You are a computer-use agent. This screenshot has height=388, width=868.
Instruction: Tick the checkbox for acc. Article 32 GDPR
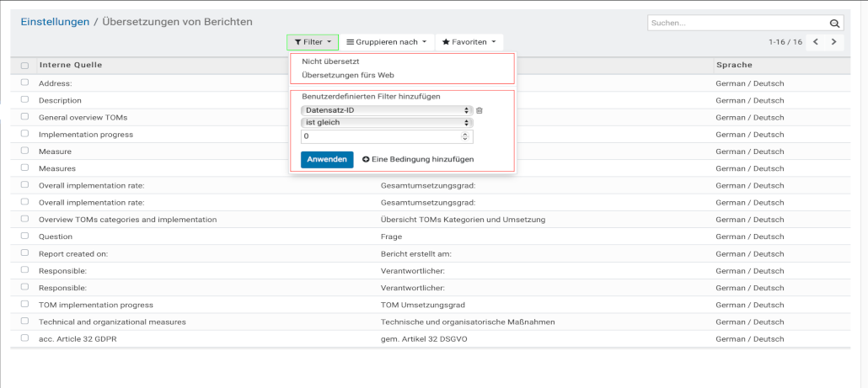(x=24, y=338)
